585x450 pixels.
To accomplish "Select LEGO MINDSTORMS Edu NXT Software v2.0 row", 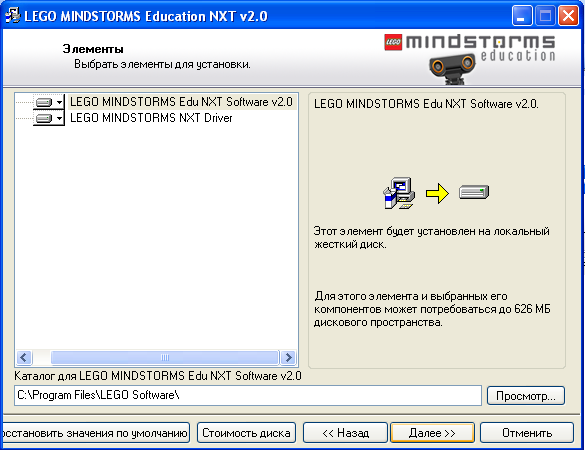I will click(181, 102).
